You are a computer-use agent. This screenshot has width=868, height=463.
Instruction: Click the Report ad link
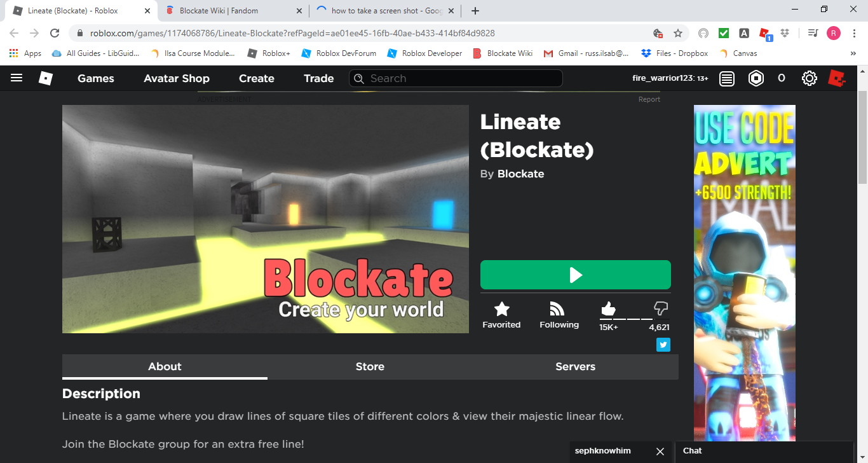(x=649, y=99)
